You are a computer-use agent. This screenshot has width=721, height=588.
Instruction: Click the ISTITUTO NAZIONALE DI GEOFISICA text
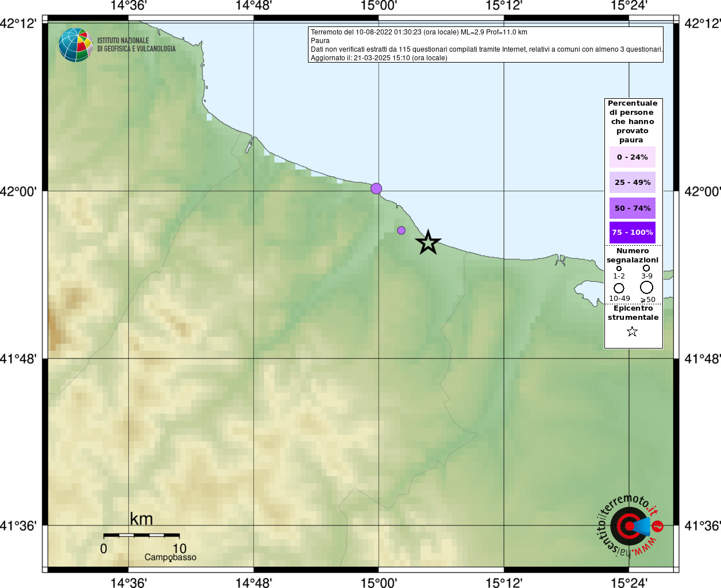pyautogui.click(x=136, y=45)
